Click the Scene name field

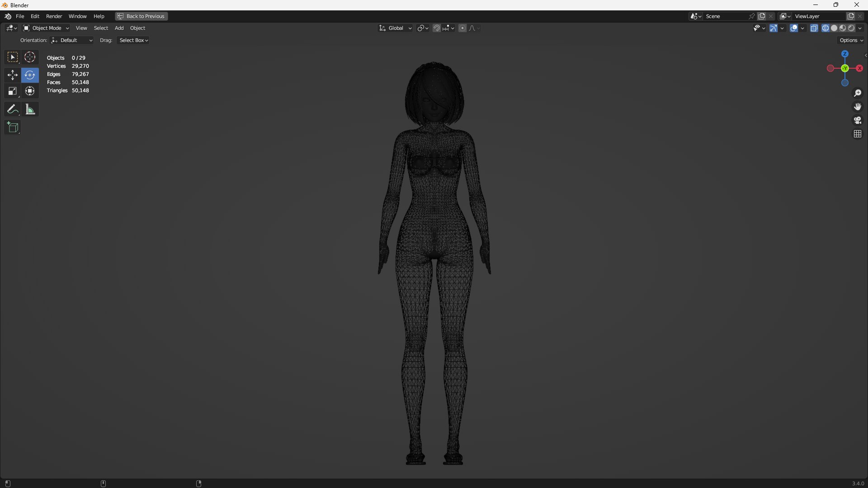coord(725,16)
